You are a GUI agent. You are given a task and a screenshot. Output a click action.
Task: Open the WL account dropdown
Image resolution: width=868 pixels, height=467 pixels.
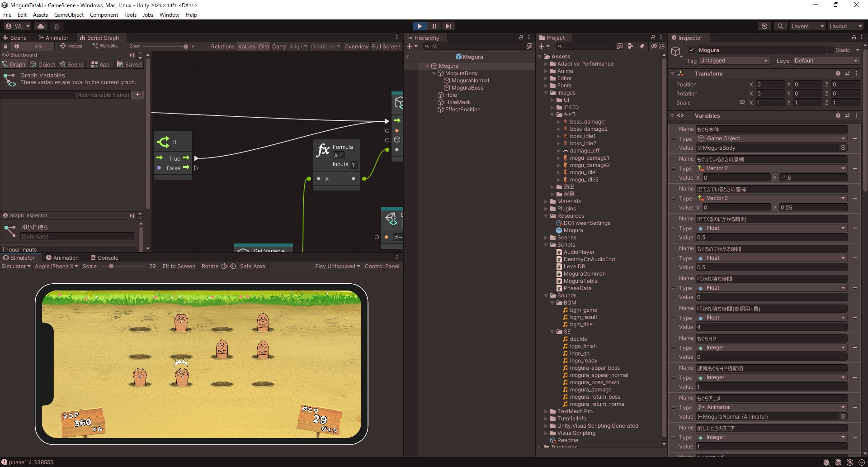click(17, 26)
